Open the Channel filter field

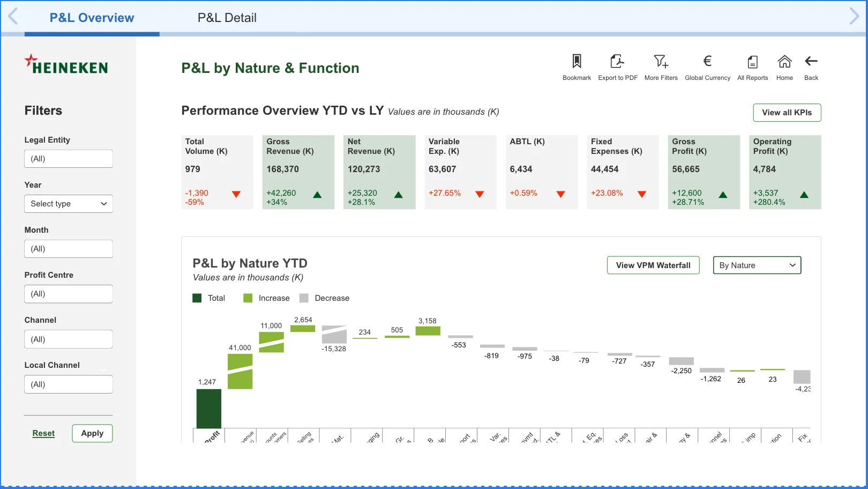[69, 339]
